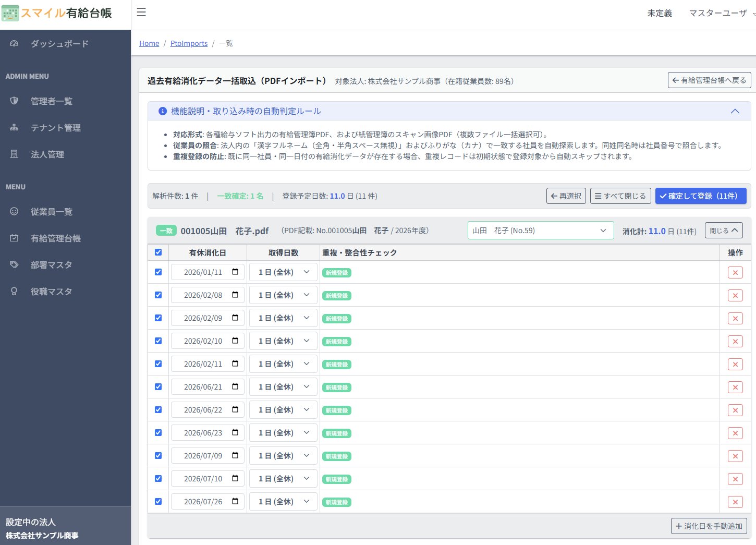
Task: Follow the Home breadcrumb link
Action: point(149,43)
